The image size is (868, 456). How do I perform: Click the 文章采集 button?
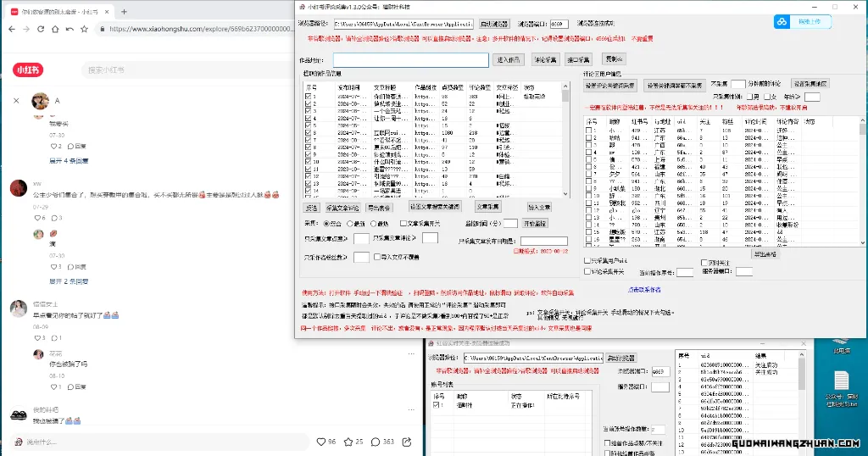tap(487, 207)
